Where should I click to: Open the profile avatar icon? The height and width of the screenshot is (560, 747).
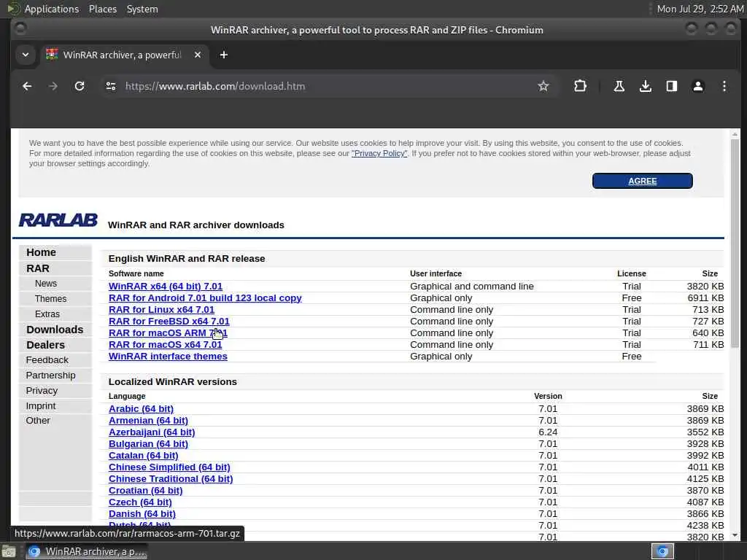click(x=698, y=86)
